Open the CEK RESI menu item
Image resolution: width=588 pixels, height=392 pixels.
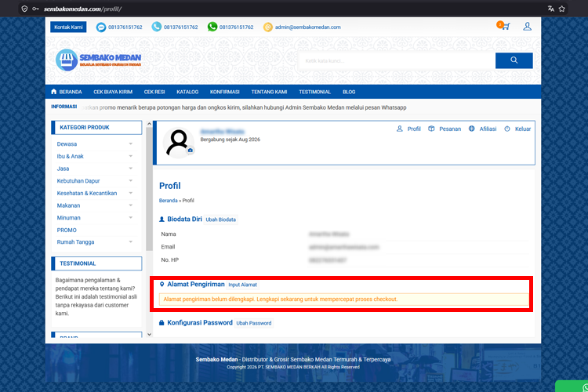point(154,92)
